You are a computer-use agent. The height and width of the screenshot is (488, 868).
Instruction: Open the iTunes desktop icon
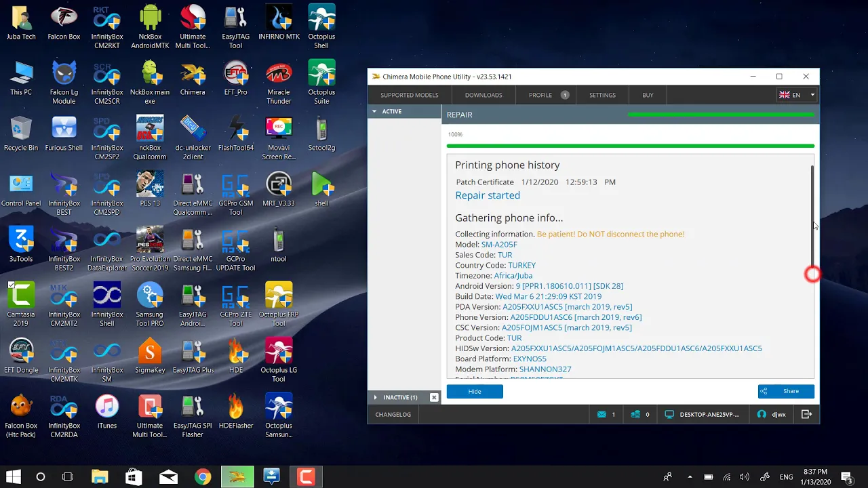tap(106, 412)
